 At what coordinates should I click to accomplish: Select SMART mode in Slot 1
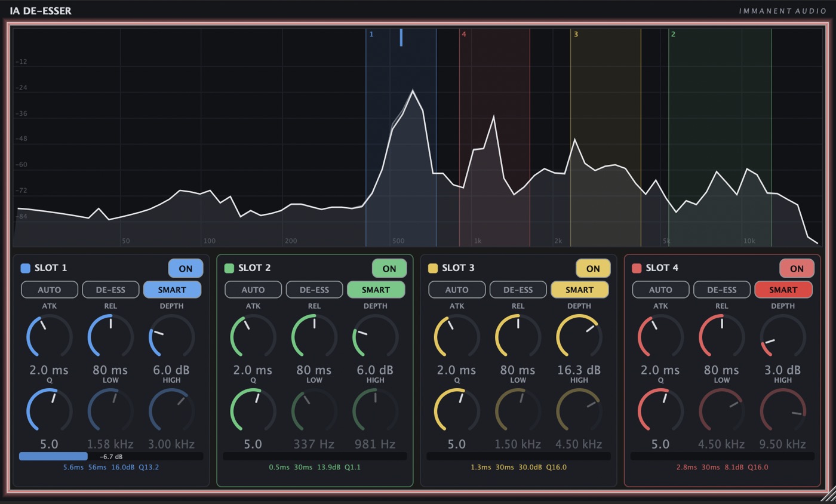click(x=172, y=290)
